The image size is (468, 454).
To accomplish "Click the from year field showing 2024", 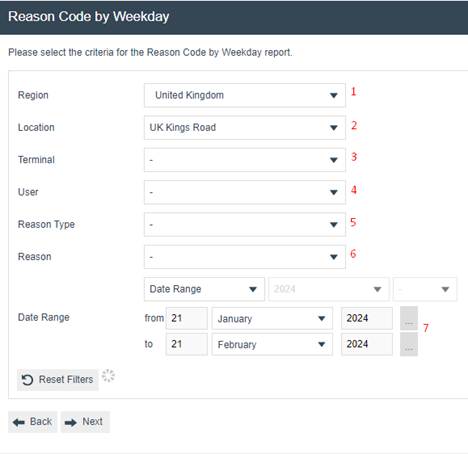I will pos(367,318).
